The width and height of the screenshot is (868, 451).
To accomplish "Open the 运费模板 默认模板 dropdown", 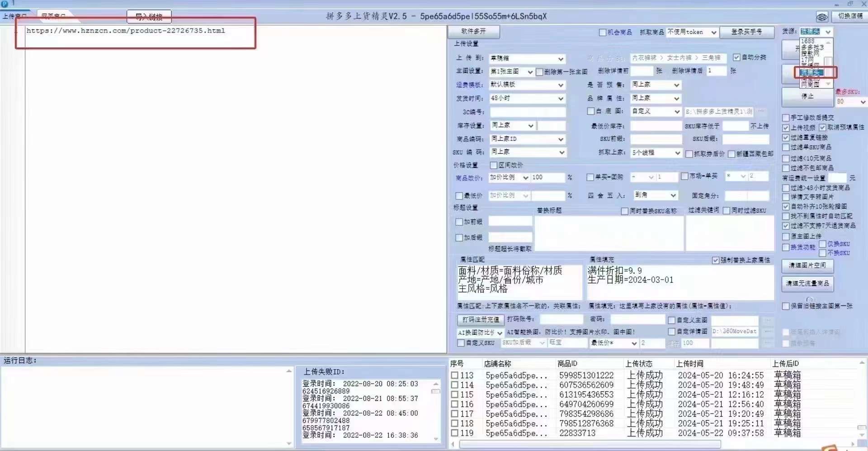I will tap(527, 85).
